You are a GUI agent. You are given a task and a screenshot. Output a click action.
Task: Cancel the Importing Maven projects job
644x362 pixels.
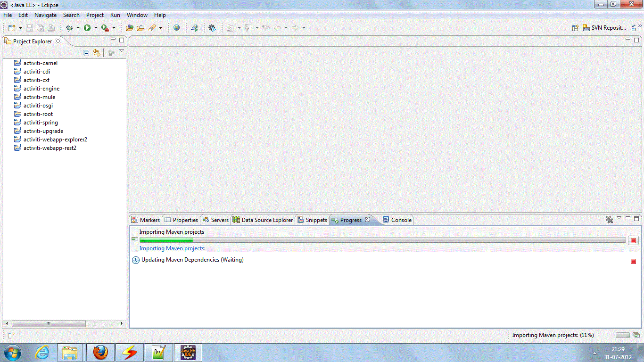[633, 240]
